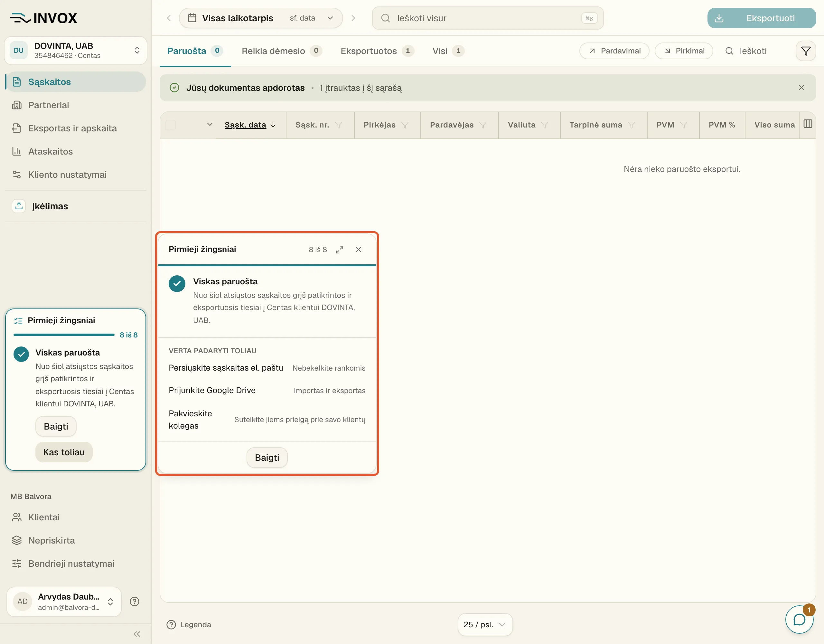Filter the Valiuta column

[x=544, y=125]
